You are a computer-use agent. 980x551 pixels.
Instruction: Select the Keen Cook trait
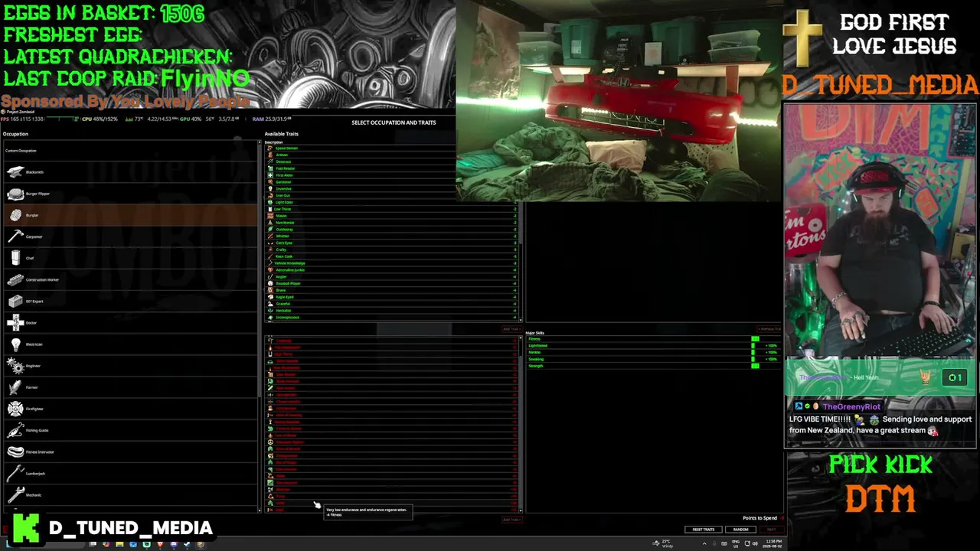pyautogui.click(x=392, y=256)
